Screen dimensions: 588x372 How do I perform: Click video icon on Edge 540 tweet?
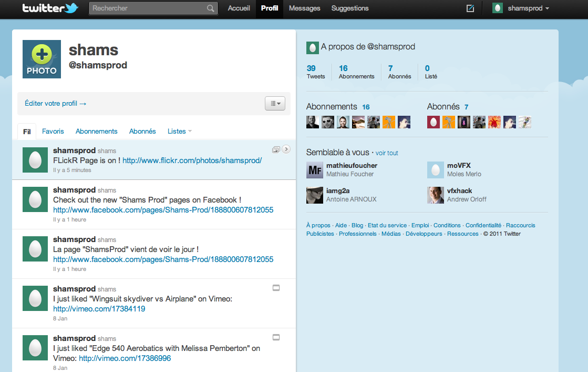(276, 337)
